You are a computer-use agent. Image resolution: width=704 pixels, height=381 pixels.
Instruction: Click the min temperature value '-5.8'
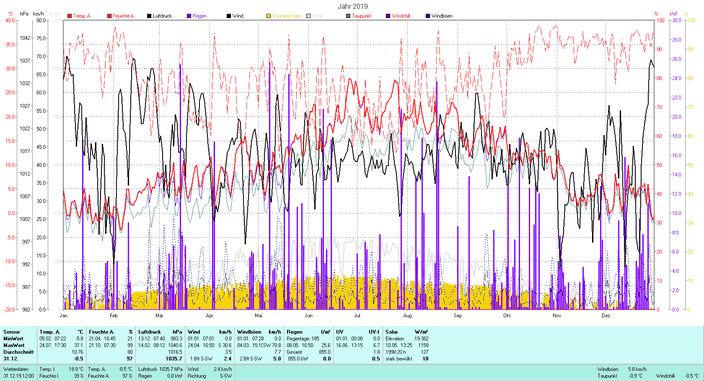point(79,339)
